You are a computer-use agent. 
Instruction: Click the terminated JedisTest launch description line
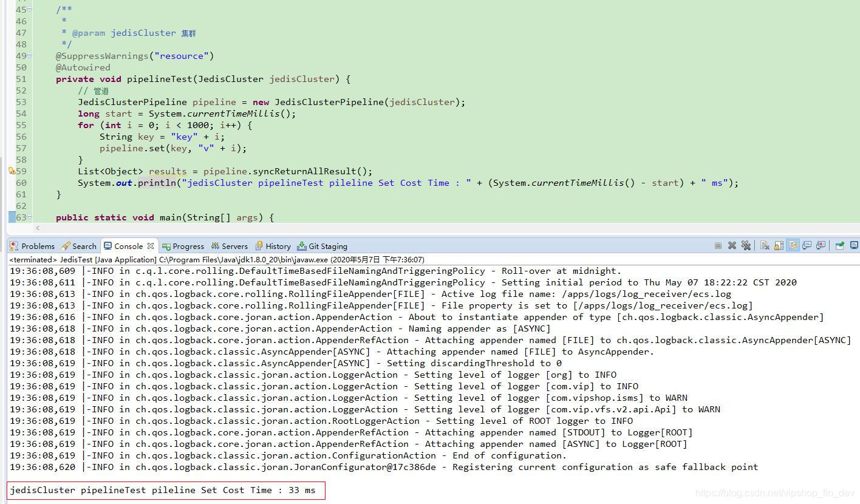pos(217,259)
